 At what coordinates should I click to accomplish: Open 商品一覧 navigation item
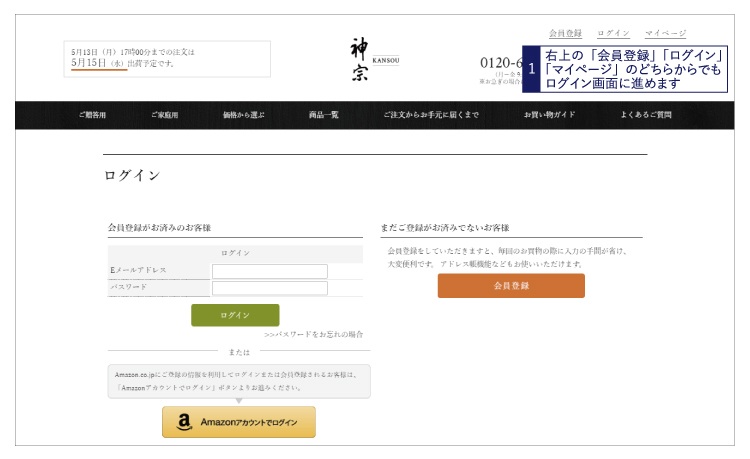(323, 115)
